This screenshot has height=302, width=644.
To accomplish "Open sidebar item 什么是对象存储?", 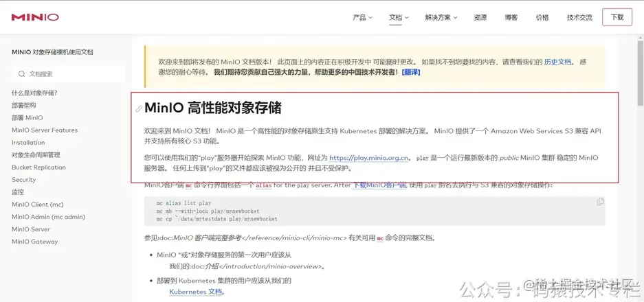I will point(34,93).
